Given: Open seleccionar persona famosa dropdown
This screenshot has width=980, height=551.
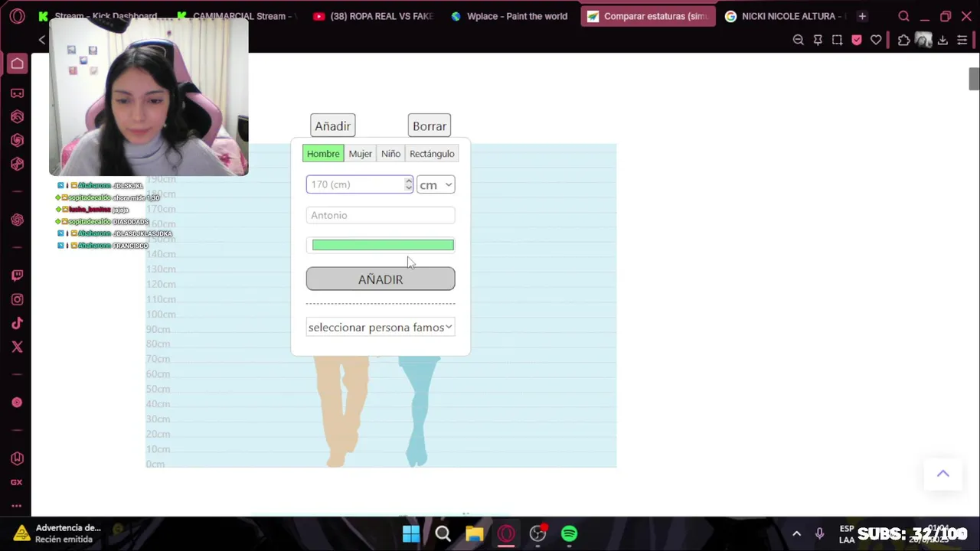Looking at the screenshot, I should point(381,328).
